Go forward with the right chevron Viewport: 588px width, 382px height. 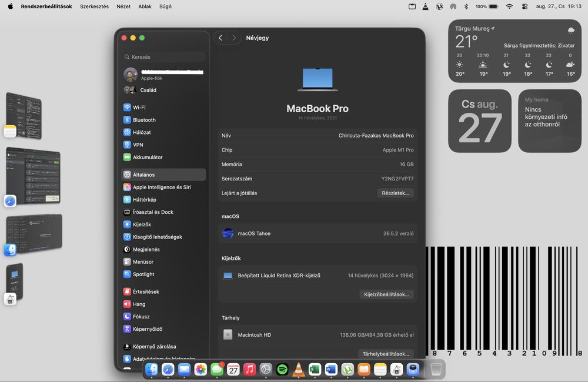point(234,38)
